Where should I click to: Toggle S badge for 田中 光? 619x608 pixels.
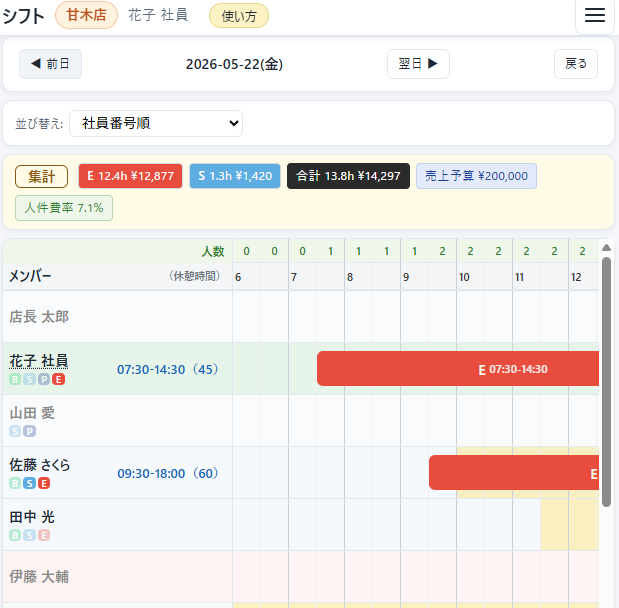[x=30, y=535]
